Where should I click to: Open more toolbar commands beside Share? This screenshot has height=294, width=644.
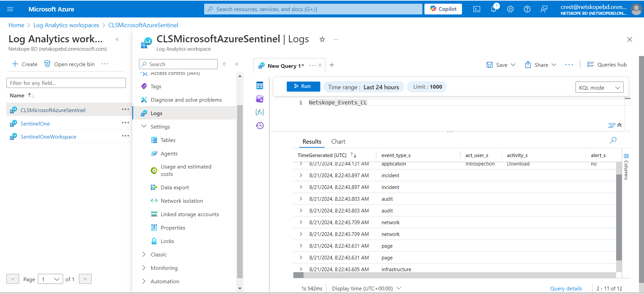coord(569,65)
